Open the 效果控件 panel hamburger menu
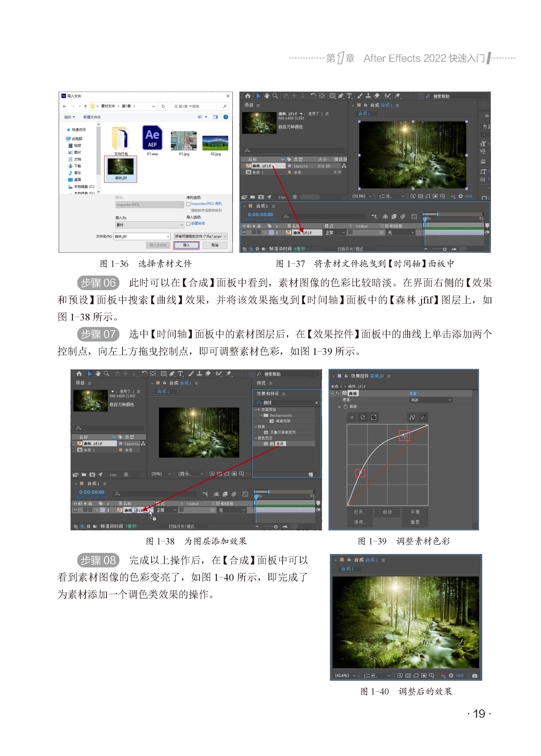The width and height of the screenshot is (541, 756). click(389, 376)
